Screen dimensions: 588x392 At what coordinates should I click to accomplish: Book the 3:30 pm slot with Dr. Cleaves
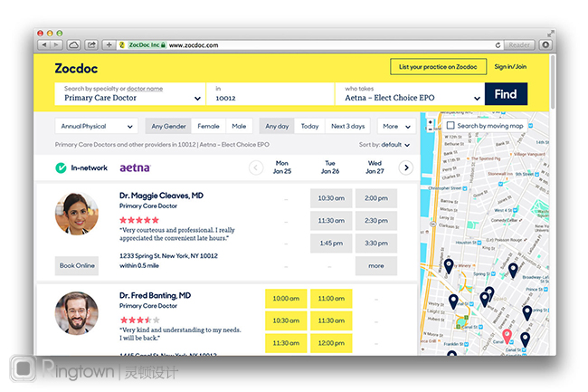coord(376,244)
